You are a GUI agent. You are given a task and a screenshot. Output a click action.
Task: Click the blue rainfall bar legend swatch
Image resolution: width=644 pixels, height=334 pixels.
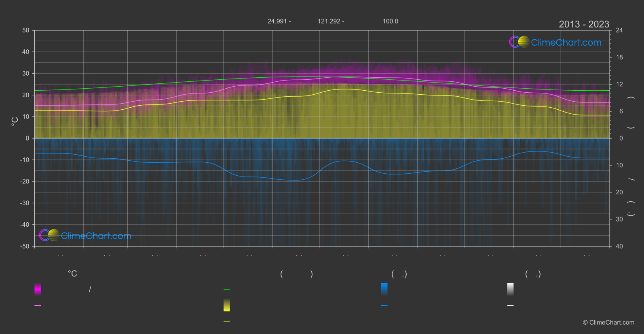click(x=384, y=289)
